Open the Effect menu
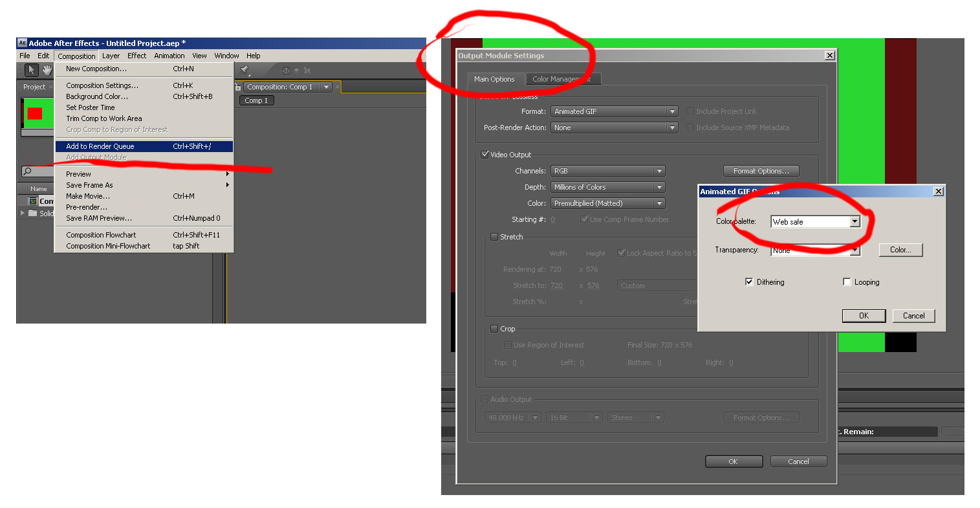Viewport: 980px width, 508px height. pyautogui.click(x=136, y=56)
